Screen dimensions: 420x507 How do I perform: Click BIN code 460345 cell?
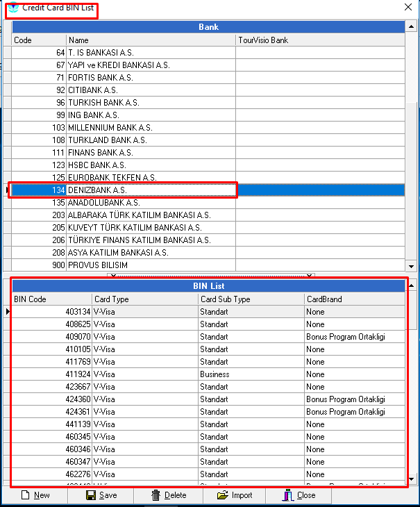click(x=52, y=437)
